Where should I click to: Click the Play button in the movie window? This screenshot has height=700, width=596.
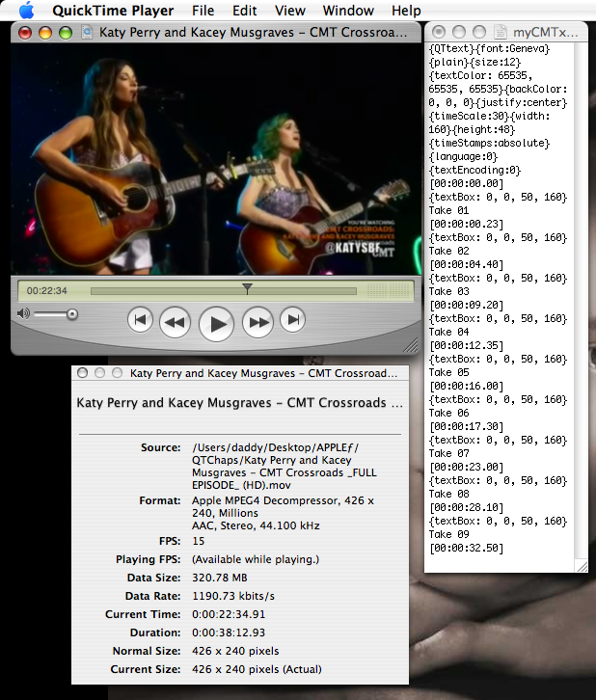tap(217, 324)
